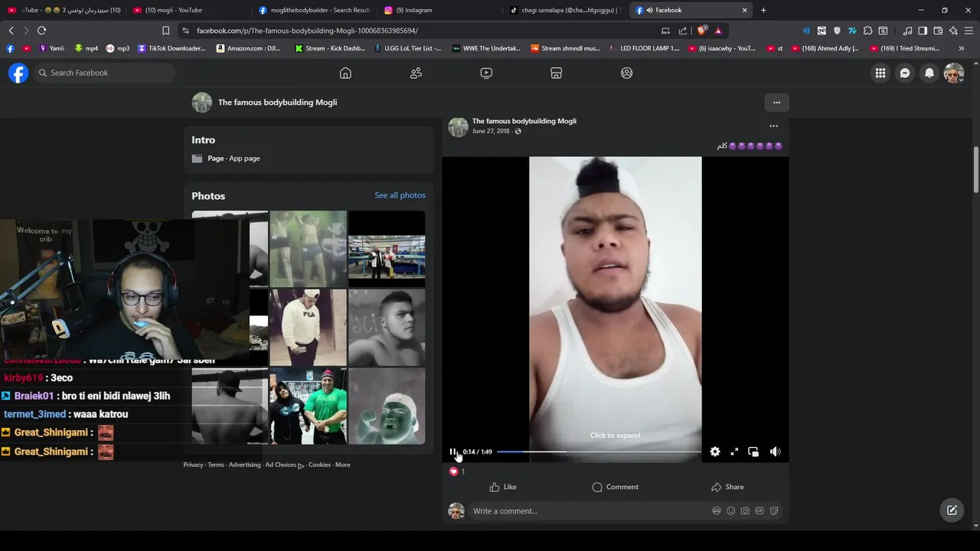
Task: Open Brave Rewards triangle icon
Action: [718, 31]
